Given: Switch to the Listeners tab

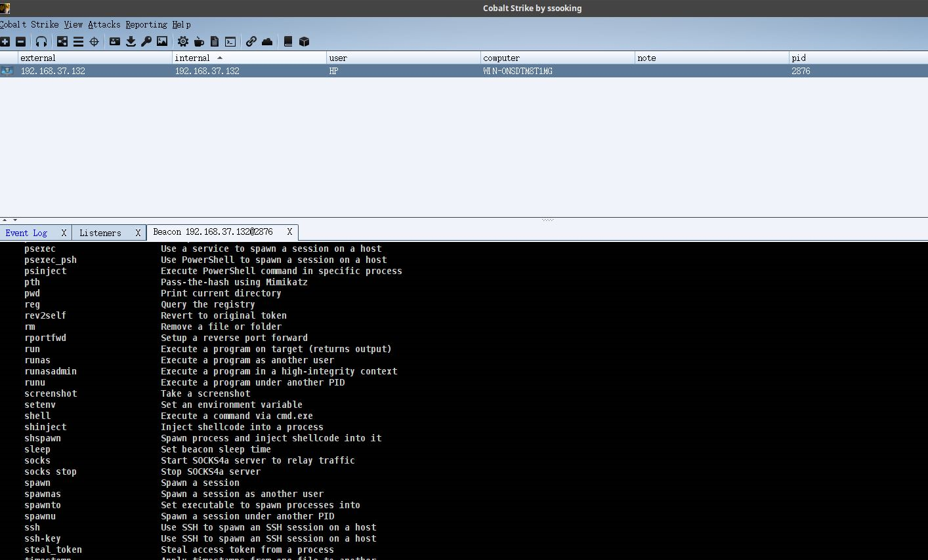Looking at the screenshot, I should 100,233.
